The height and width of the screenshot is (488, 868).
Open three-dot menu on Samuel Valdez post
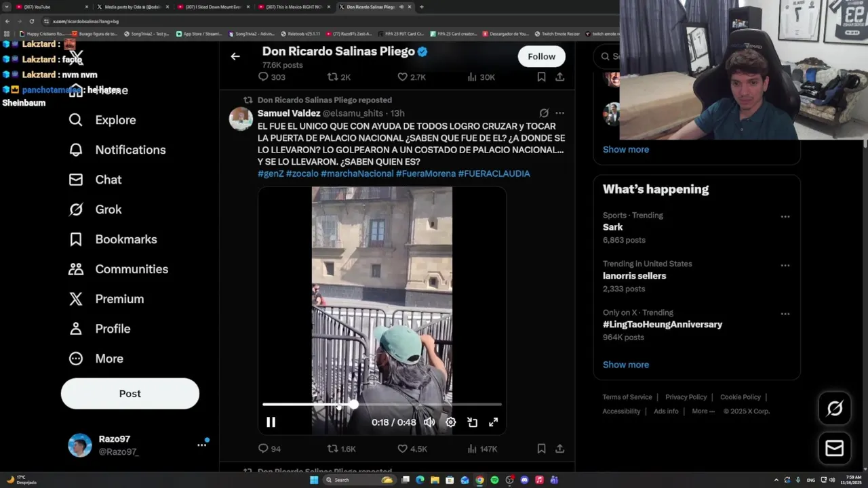(559, 113)
